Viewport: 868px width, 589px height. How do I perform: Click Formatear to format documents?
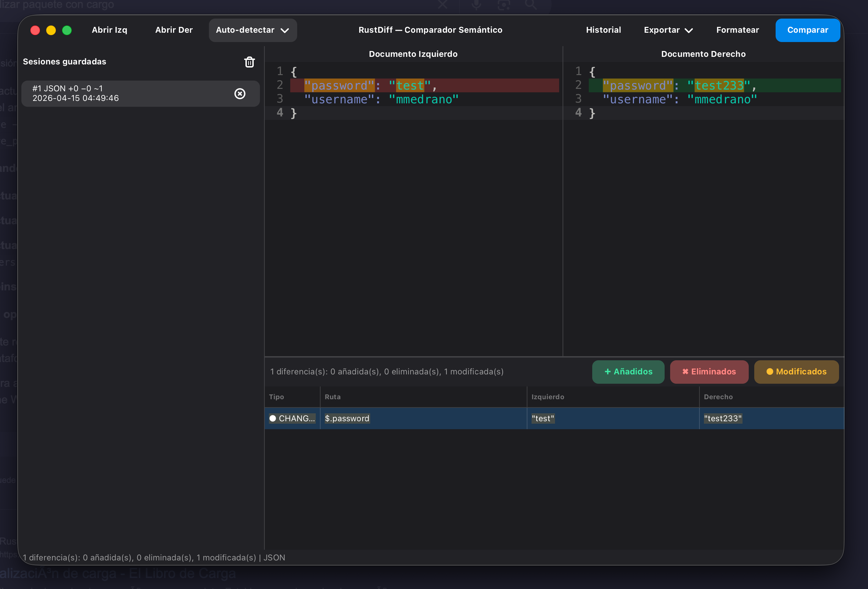[737, 30]
